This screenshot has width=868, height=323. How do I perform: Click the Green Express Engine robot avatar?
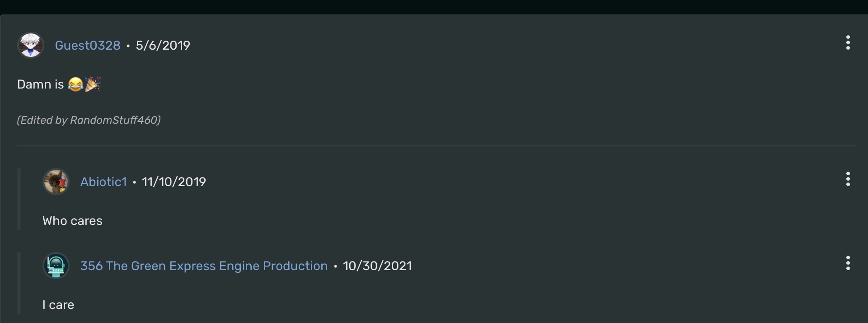click(x=56, y=266)
